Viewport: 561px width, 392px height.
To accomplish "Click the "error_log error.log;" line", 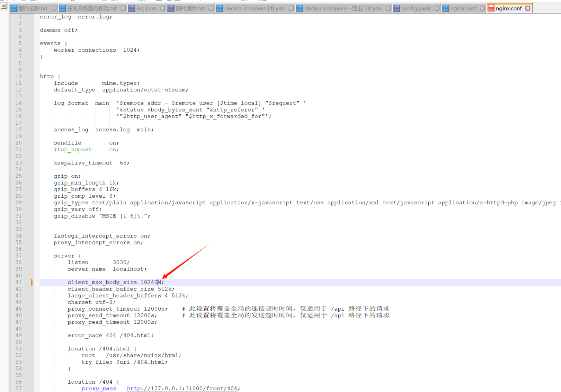I will pyautogui.click(x=76, y=17).
